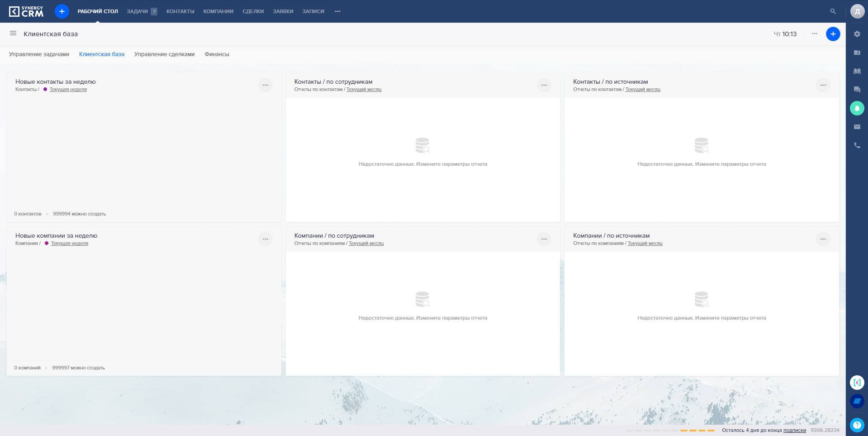Open the folder icon in right sidebar

pos(857,53)
